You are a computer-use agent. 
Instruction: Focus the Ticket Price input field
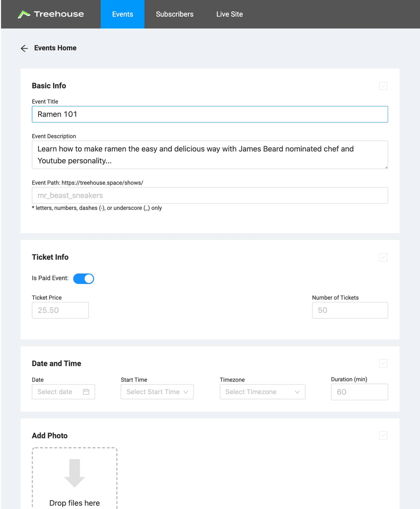pos(60,310)
